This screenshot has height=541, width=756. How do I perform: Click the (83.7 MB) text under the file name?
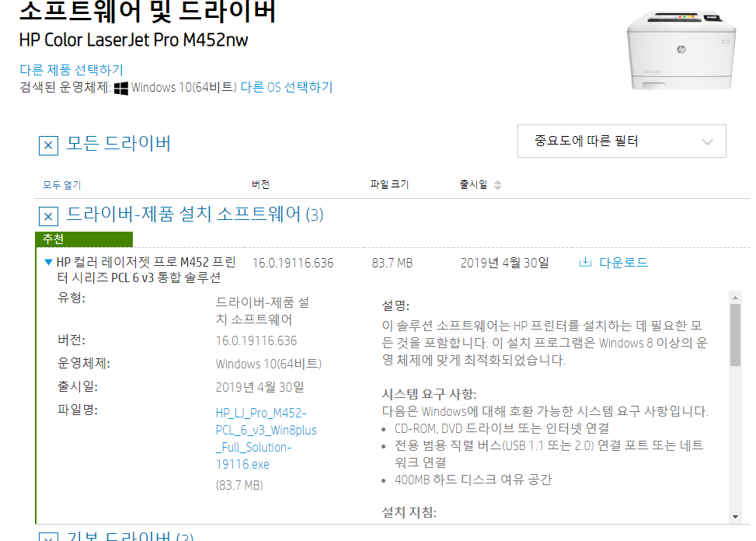coord(239,485)
